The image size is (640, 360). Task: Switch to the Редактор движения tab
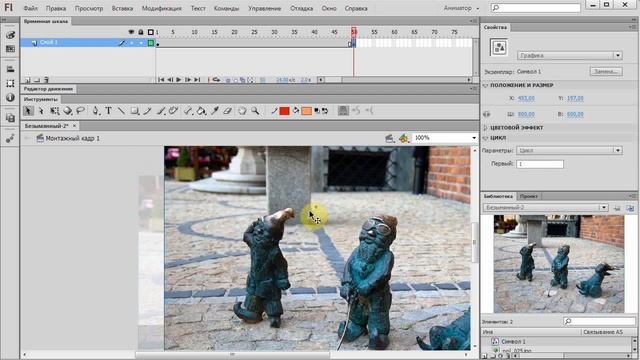(48, 89)
